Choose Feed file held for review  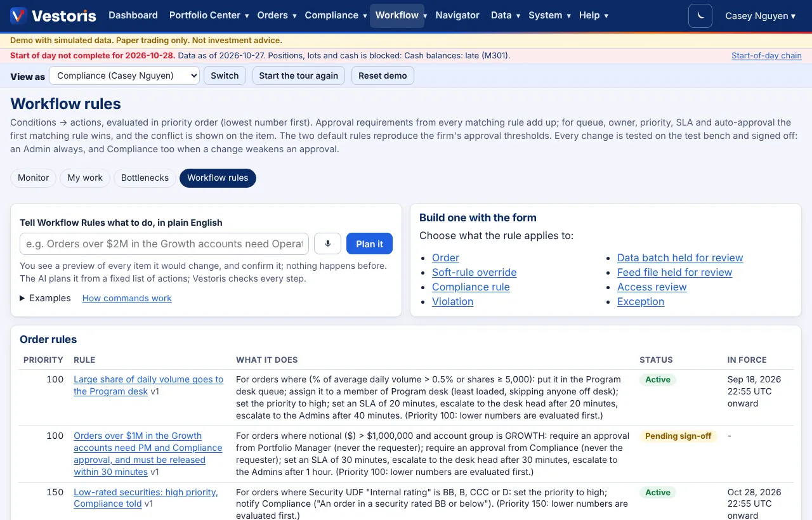pyautogui.click(x=674, y=272)
